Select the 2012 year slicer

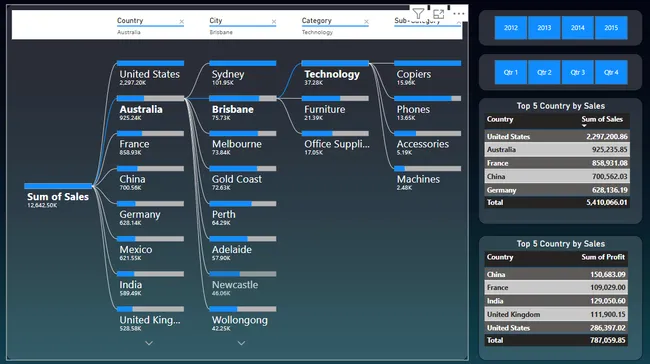point(510,28)
